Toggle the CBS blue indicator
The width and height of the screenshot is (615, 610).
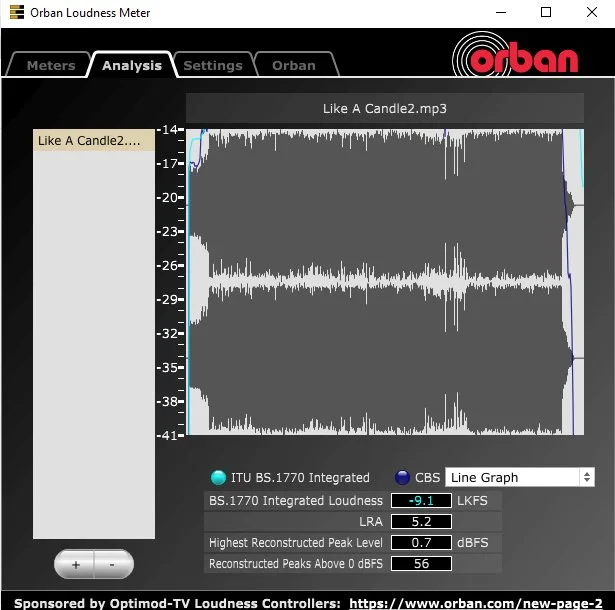click(x=403, y=478)
